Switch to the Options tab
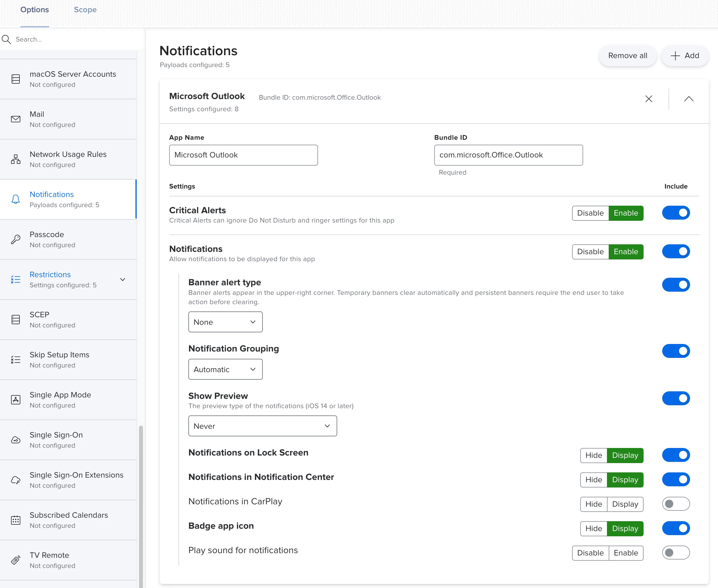The image size is (718, 588). 35,10
